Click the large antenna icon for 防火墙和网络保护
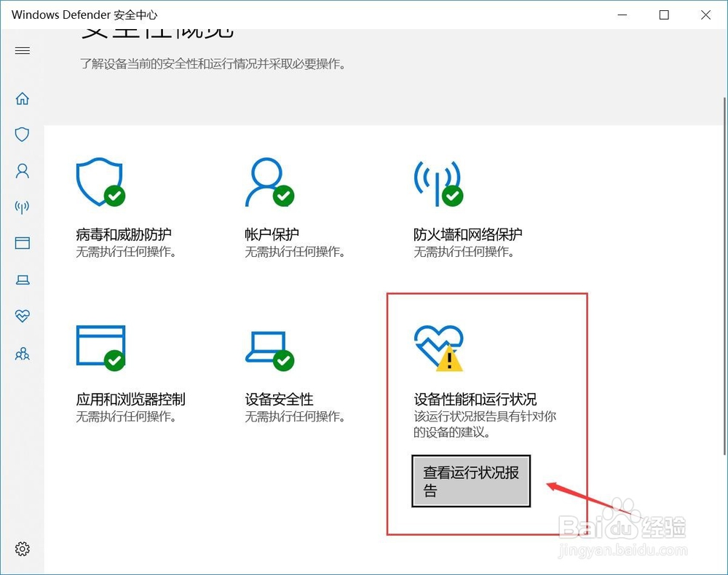 point(438,183)
